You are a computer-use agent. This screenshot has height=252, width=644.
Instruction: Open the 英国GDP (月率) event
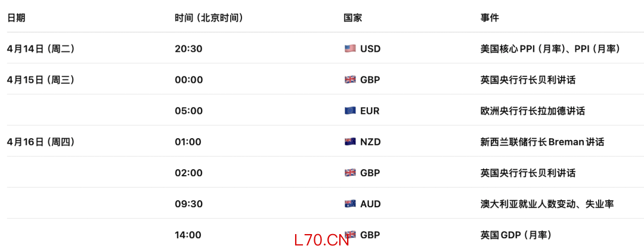(x=516, y=235)
